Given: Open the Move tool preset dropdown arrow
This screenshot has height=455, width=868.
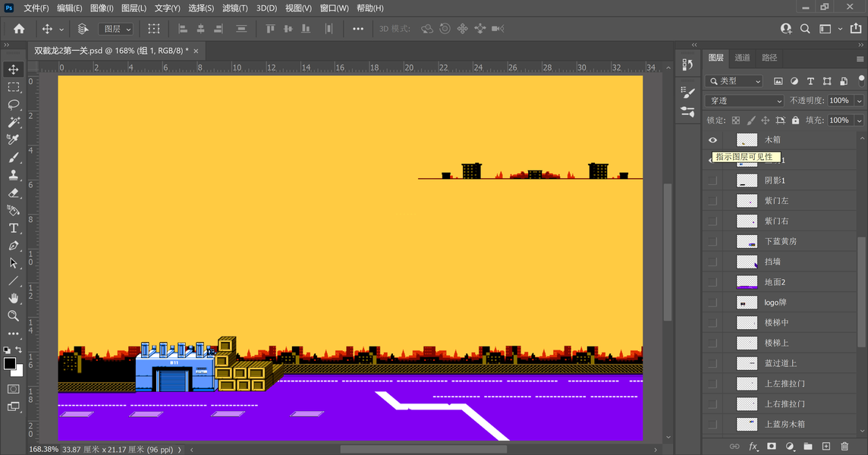Looking at the screenshot, I should (61, 30).
